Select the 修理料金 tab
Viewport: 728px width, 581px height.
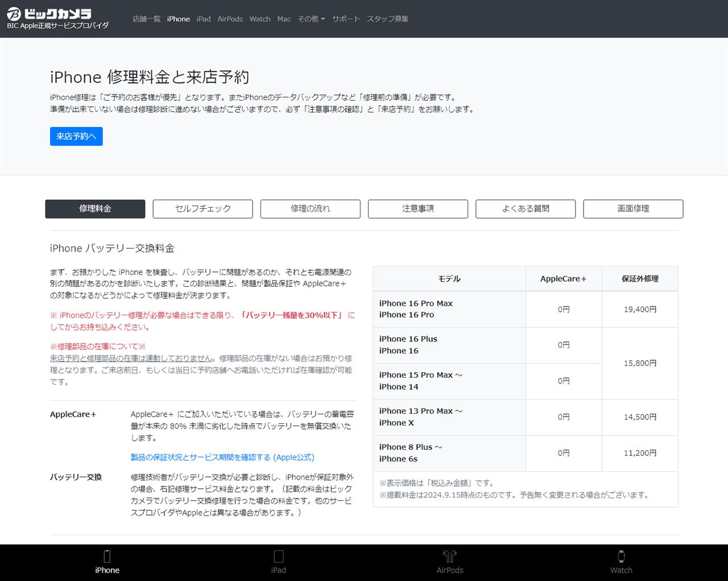[x=95, y=209]
